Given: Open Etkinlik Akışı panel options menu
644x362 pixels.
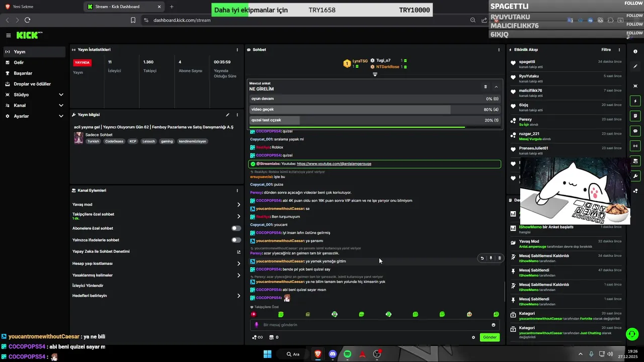Looking at the screenshot, I should pyautogui.click(x=619, y=50).
